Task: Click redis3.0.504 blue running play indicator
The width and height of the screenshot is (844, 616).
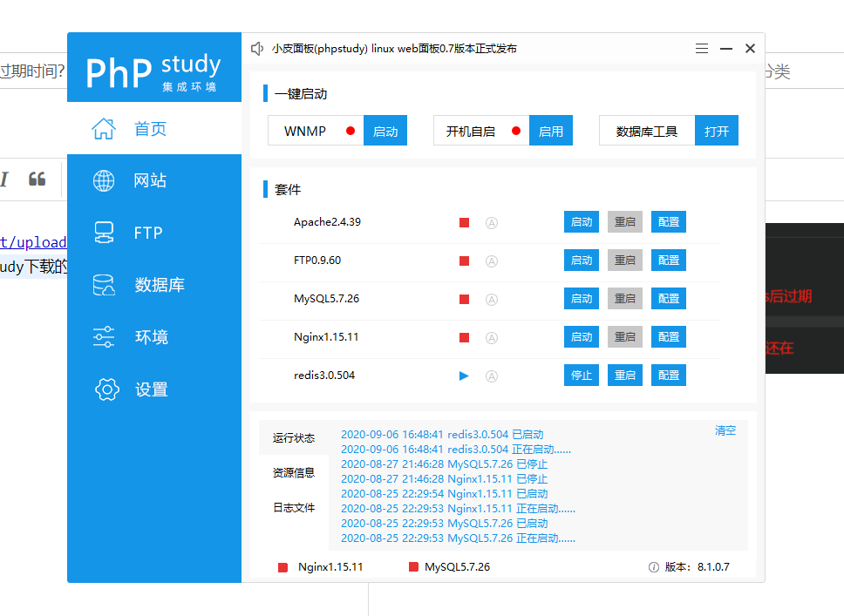Action: click(x=464, y=376)
